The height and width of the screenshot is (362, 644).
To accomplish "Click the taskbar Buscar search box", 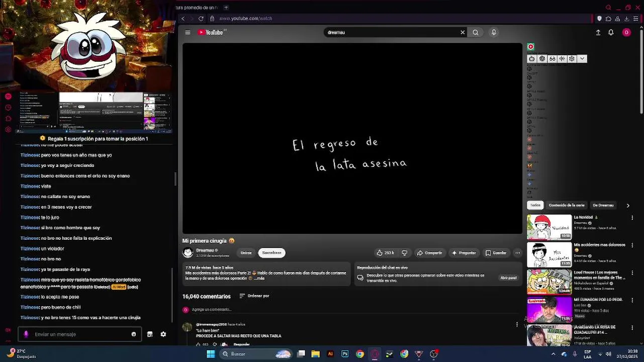I will 256,354.
